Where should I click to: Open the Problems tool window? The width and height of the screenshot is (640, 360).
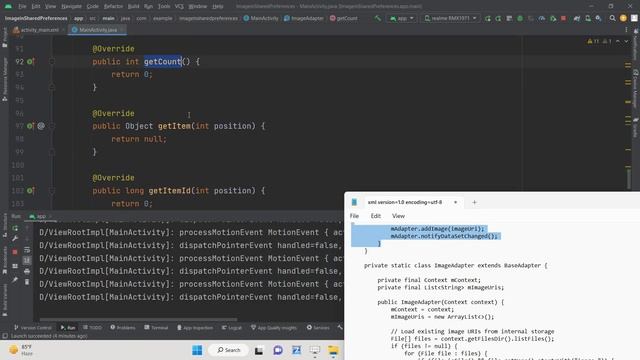(122, 327)
